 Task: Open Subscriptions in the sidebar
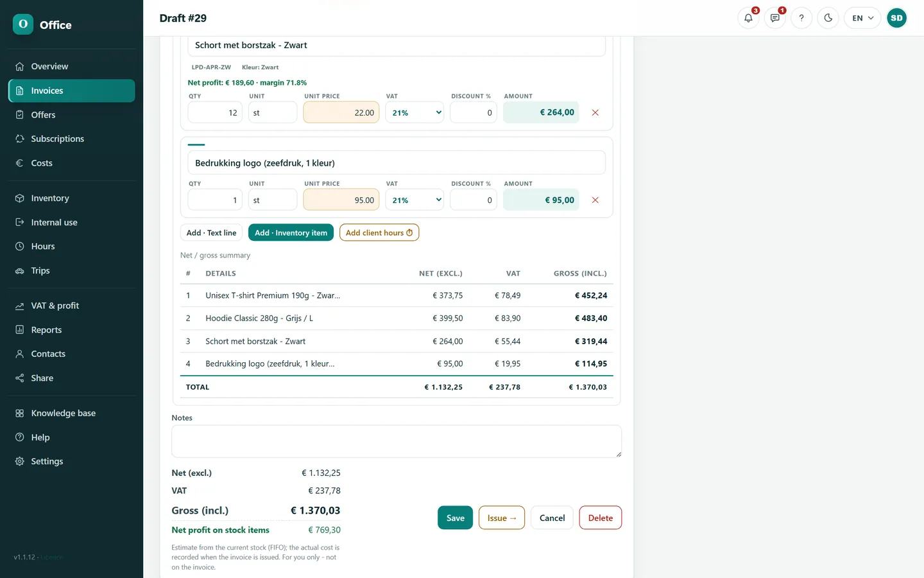click(71, 139)
